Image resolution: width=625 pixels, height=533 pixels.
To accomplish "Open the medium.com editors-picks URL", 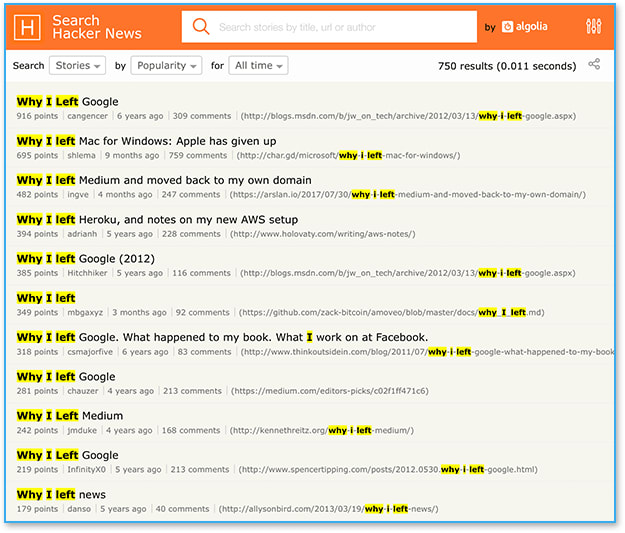I will click(x=330, y=391).
